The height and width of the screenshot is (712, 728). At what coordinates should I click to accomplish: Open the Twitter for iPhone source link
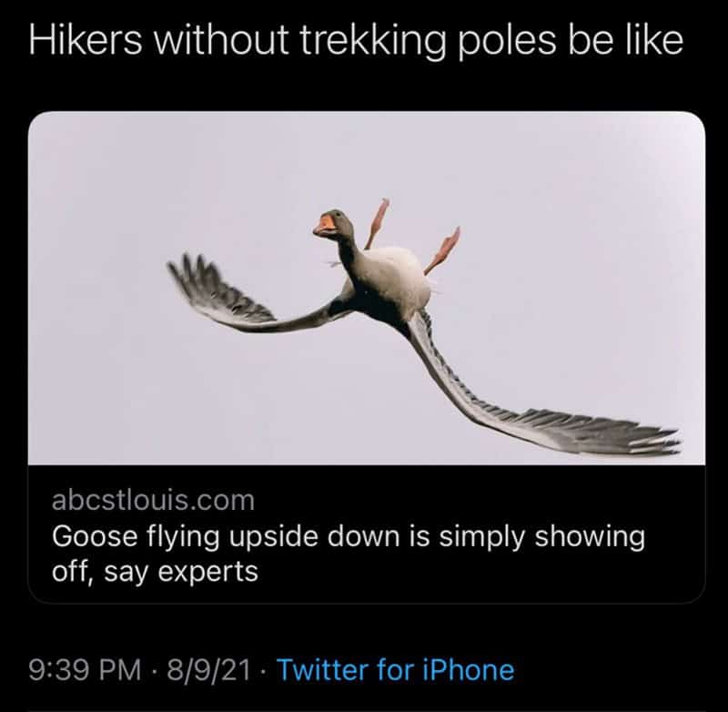tap(394, 670)
